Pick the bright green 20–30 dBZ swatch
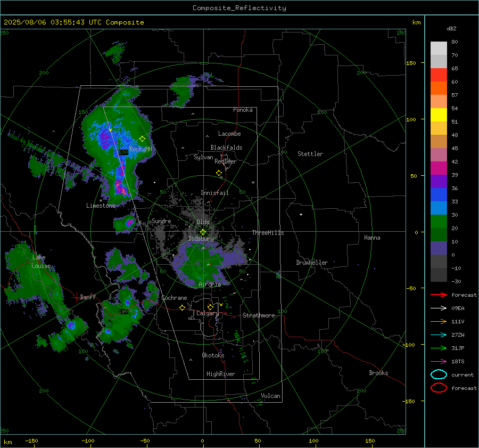Screen dimensions: 479x448 tap(439, 222)
